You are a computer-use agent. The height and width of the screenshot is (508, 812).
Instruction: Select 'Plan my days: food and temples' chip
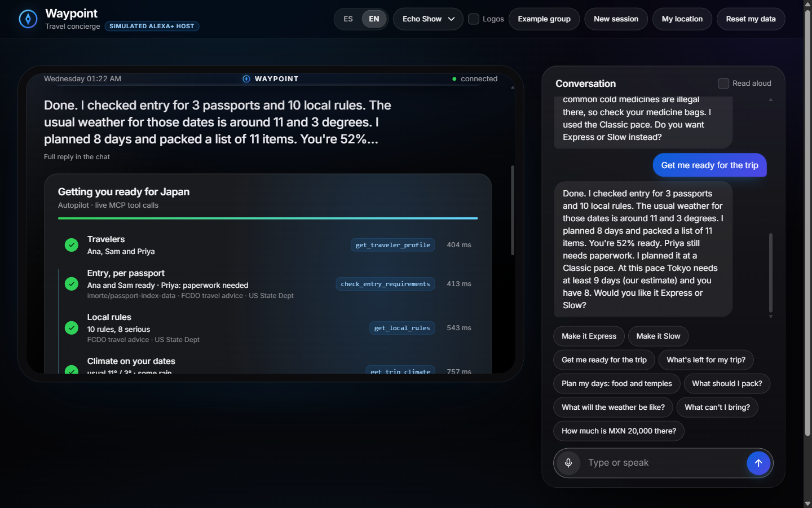click(x=617, y=384)
